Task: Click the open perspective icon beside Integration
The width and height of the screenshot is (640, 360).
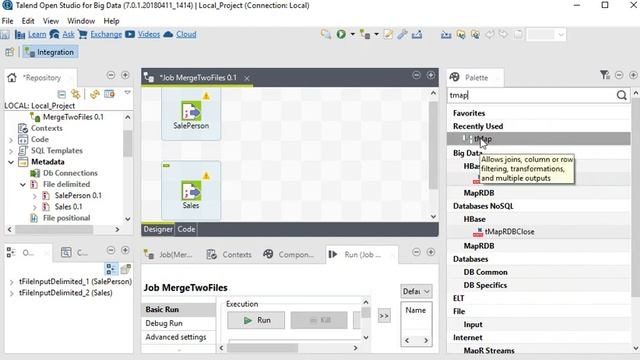Action: click(x=9, y=52)
